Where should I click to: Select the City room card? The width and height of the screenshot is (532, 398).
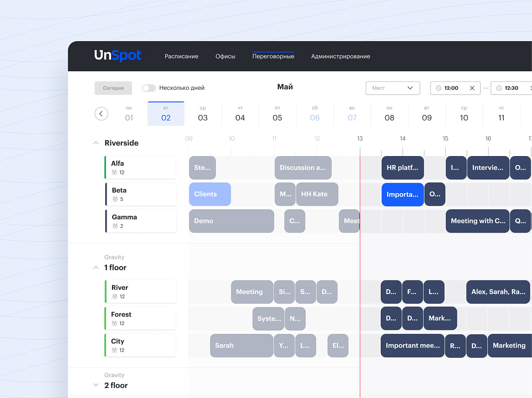pos(140,345)
